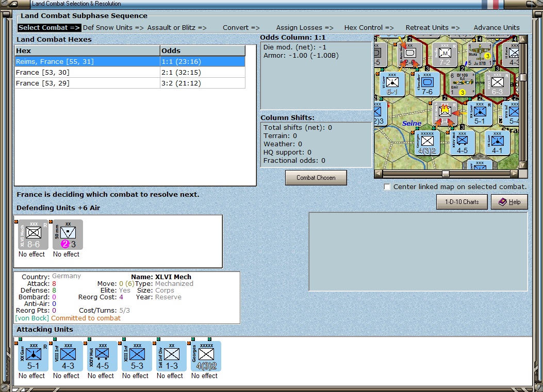Click the linked map horizontal scrollbar thumb
The image size is (543, 392).
[x=446, y=174]
